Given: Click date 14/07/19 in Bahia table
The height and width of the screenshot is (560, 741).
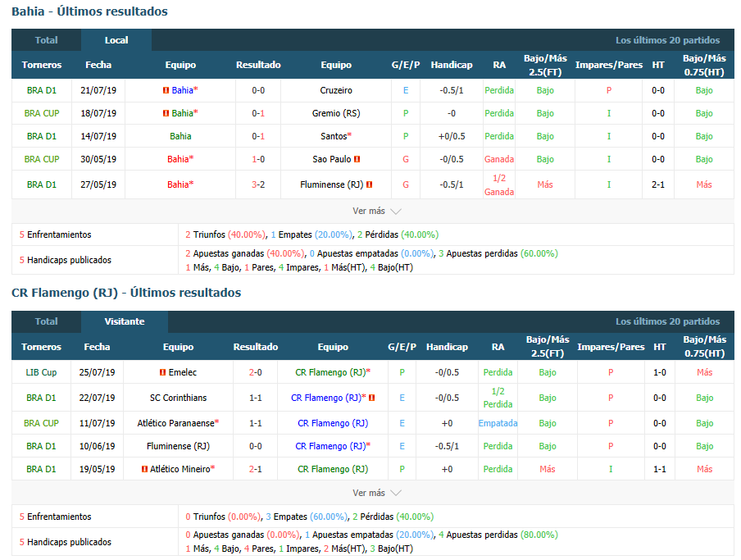Looking at the screenshot, I should click(x=98, y=136).
